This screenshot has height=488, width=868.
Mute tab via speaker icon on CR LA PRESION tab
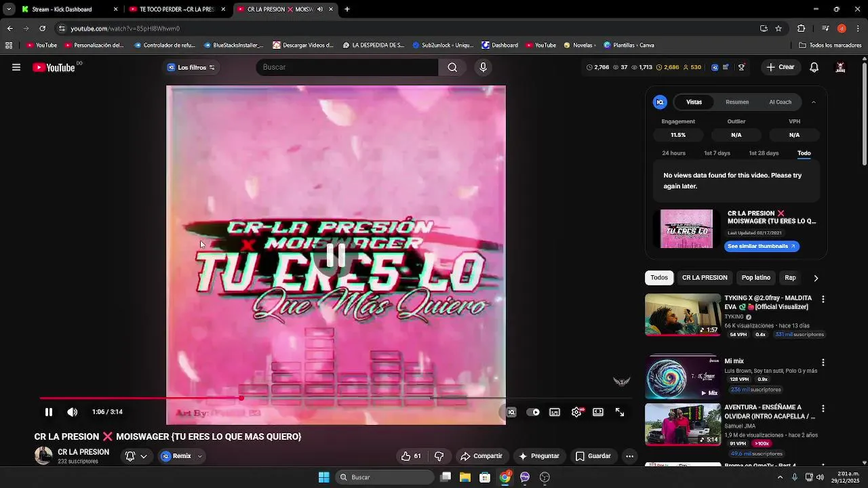(x=320, y=9)
